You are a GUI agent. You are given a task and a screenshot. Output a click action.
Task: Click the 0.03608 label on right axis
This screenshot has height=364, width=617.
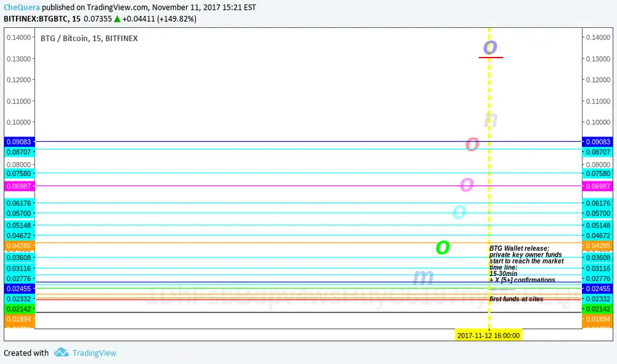[598, 257]
